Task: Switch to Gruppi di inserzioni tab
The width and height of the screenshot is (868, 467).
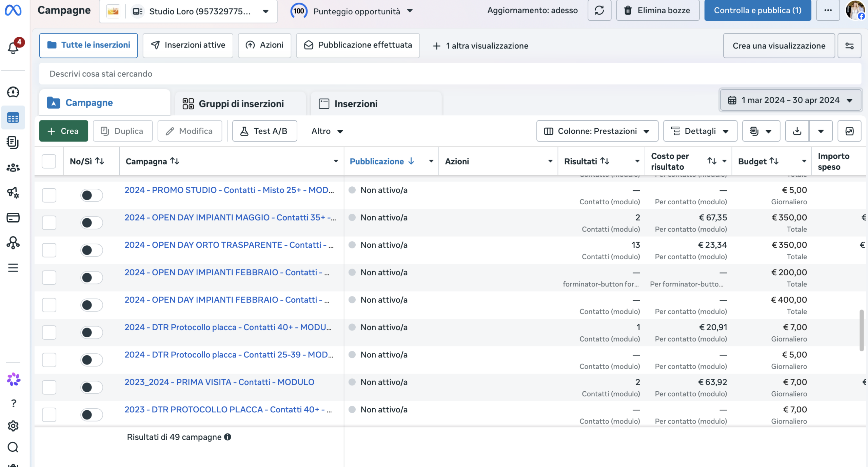Action: [241, 104]
